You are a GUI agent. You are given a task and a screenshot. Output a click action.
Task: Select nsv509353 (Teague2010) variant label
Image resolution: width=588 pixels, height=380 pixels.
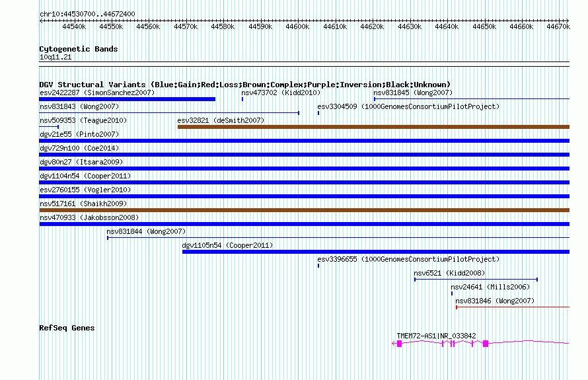coord(83,120)
